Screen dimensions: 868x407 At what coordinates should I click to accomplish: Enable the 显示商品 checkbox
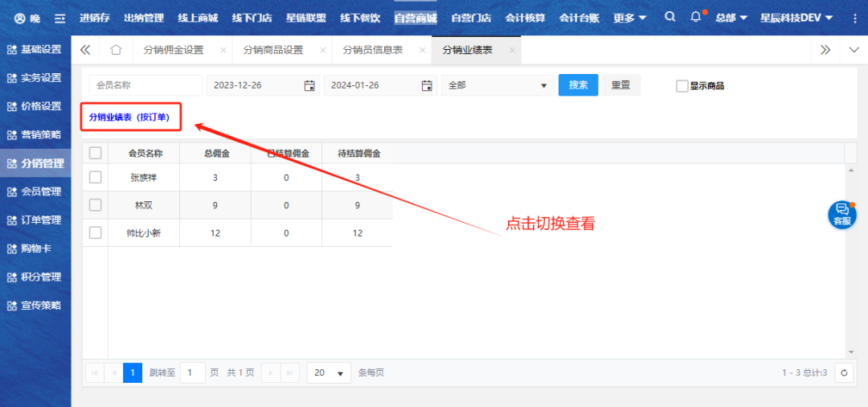pos(682,86)
